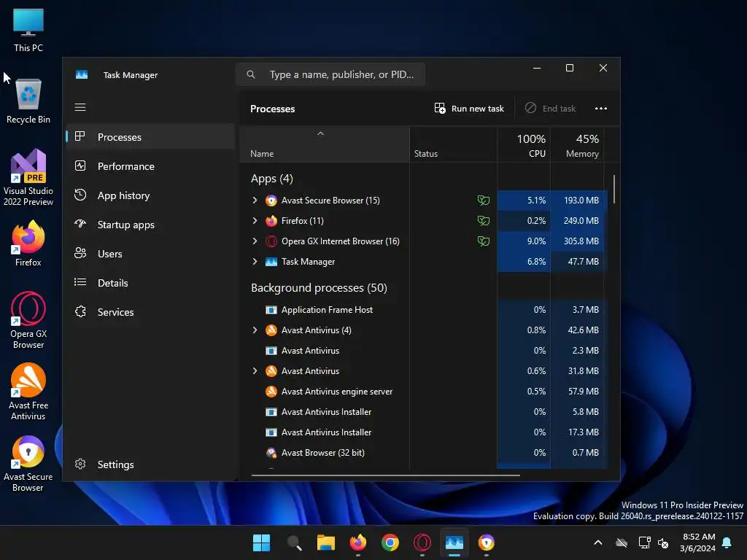Open File Explorer from the taskbar
The height and width of the screenshot is (560, 747).
click(x=326, y=542)
